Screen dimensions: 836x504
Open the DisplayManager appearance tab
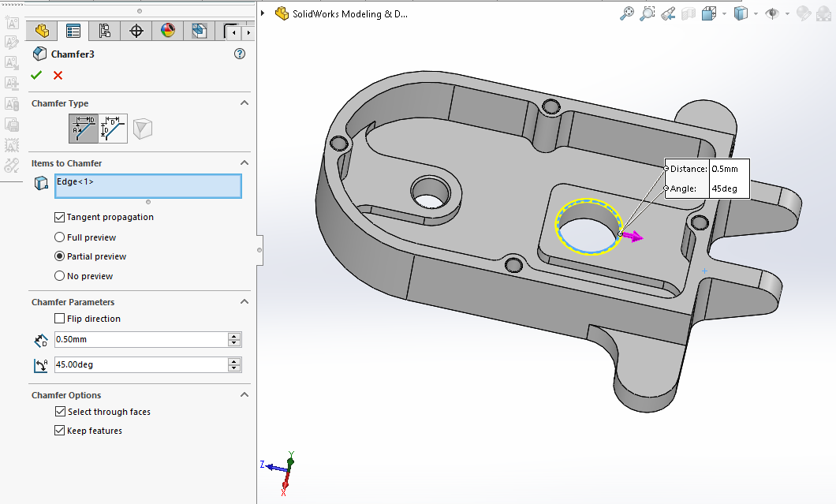click(x=167, y=31)
